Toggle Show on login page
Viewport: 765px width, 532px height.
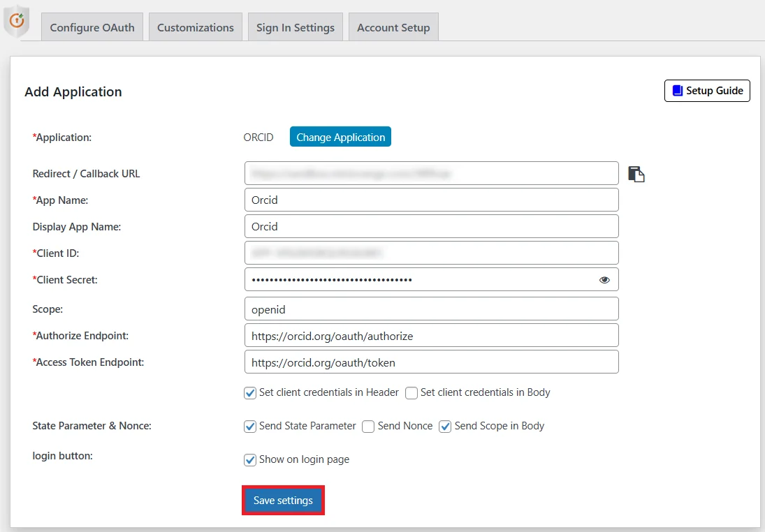[249, 459]
